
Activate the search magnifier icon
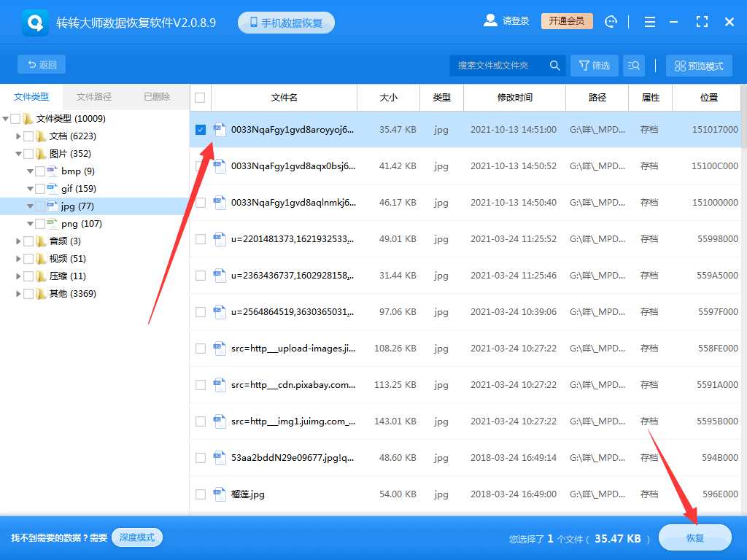554,65
